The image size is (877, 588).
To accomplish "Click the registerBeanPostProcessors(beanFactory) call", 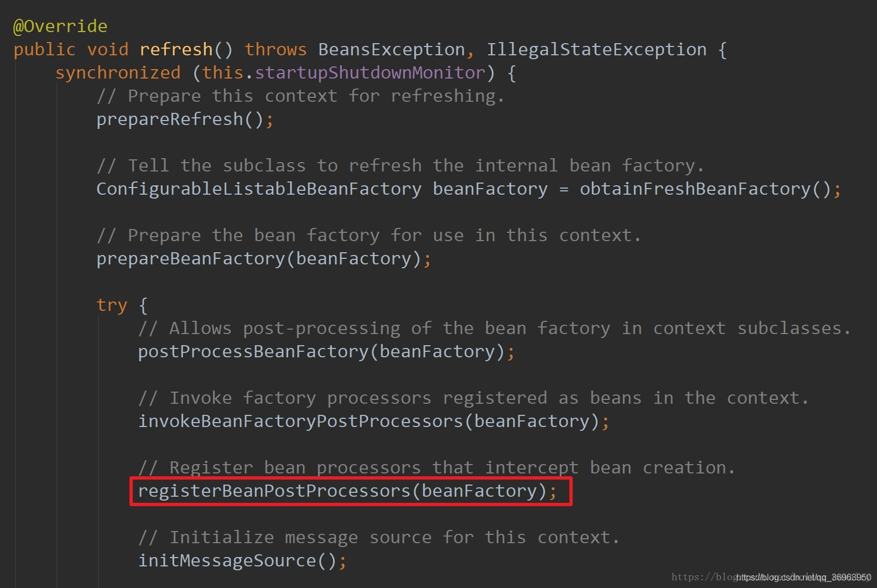I will click(343, 491).
